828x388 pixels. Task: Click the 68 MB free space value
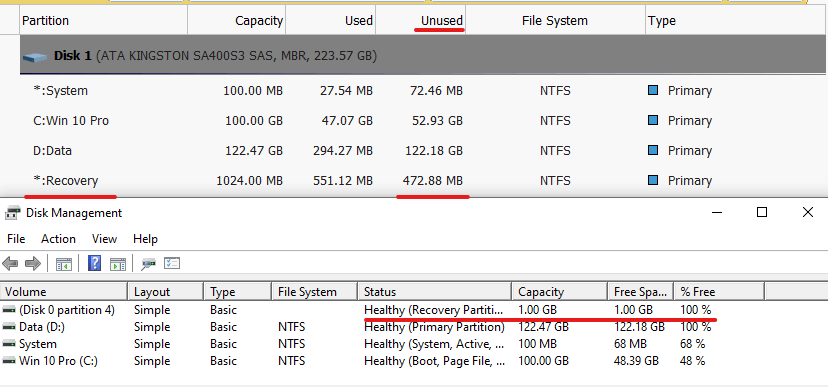coord(631,344)
